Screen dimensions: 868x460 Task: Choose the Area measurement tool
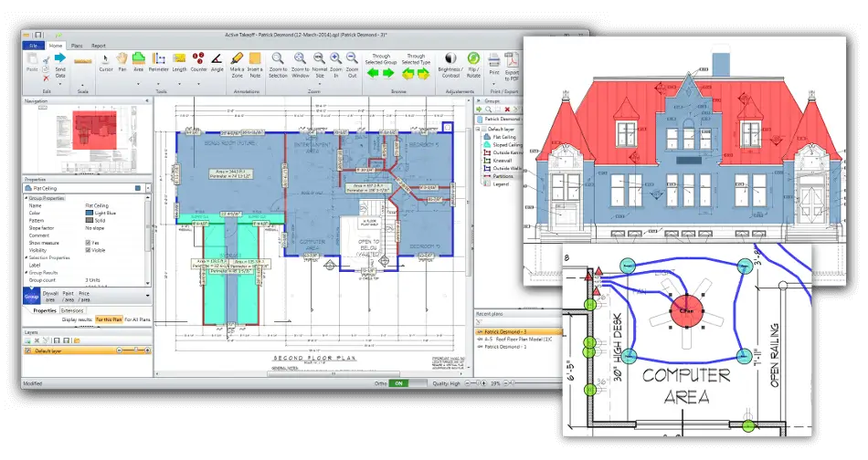(138, 62)
